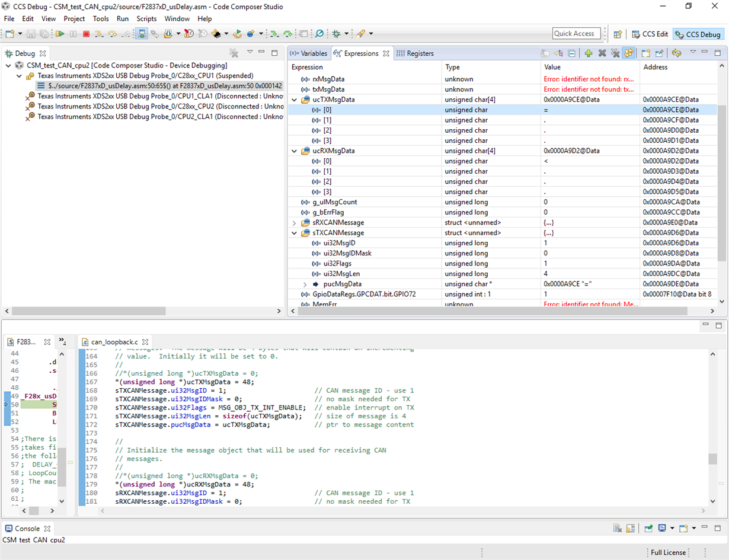Open the Scripts menu
Image resolution: width=729 pixels, height=560 pixels.
[x=146, y=18]
